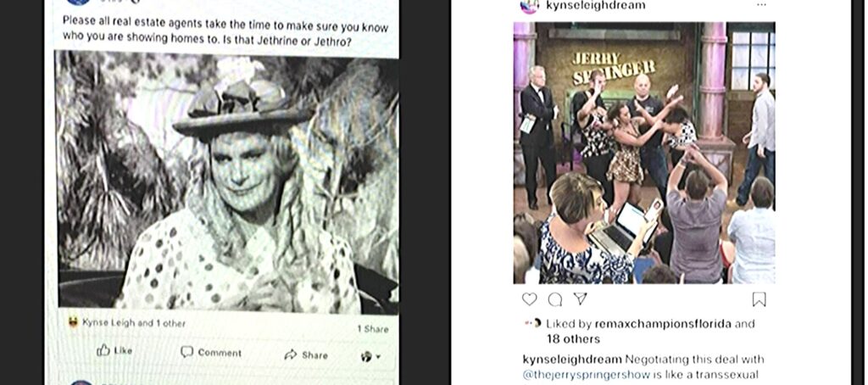View the 18 others who liked

pyautogui.click(x=573, y=338)
